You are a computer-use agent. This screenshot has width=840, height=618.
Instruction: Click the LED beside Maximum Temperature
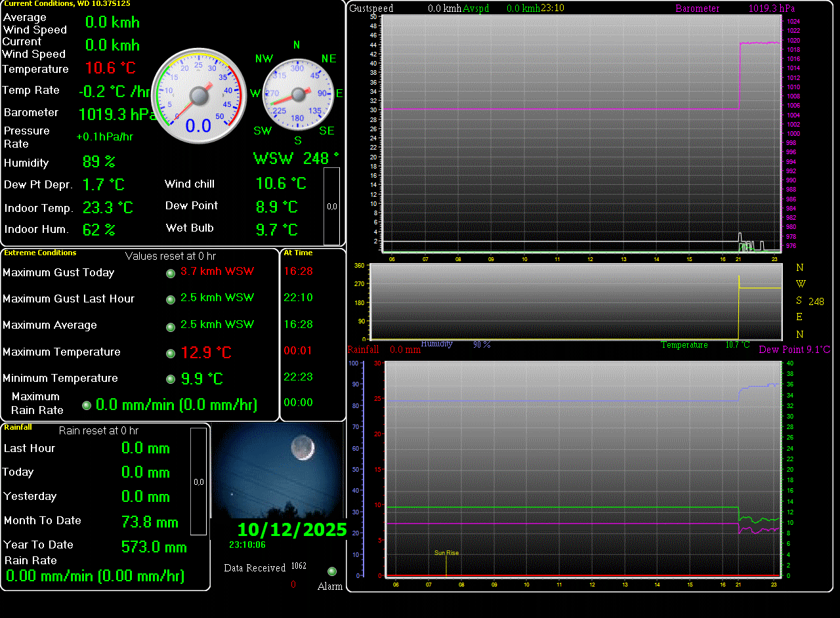click(171, 353)
